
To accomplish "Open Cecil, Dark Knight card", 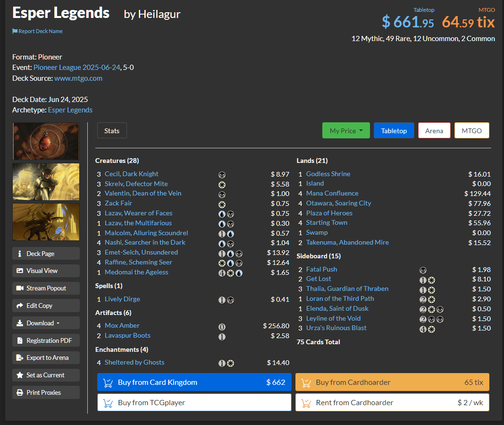I will pyautogui.click(x=132, y=174).
